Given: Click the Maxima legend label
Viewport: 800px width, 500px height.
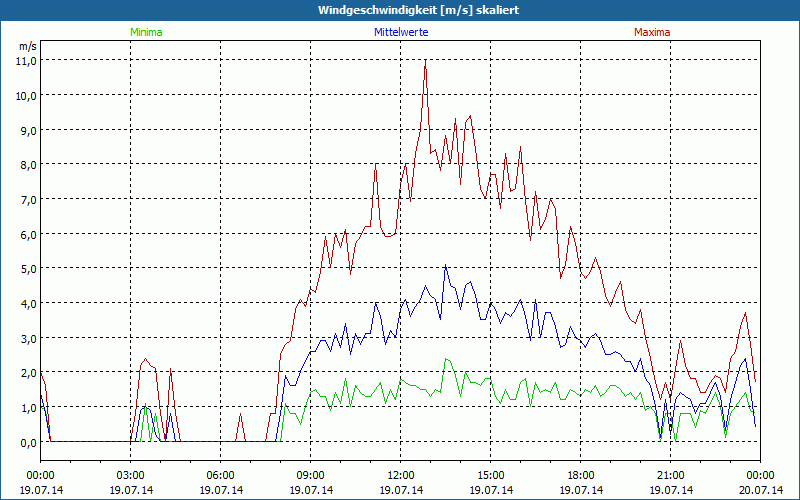Looking at the screenshot, I should coord(652,32).
